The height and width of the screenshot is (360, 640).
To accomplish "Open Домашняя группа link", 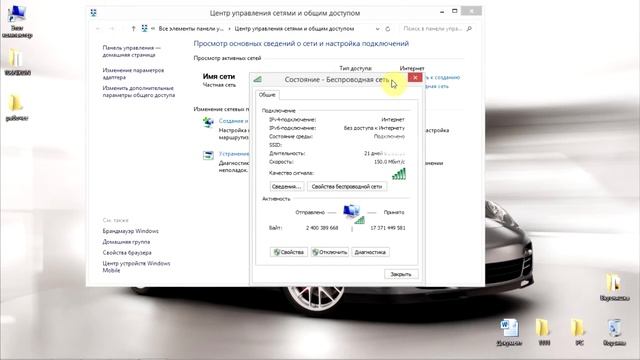I will click(126, 242).
